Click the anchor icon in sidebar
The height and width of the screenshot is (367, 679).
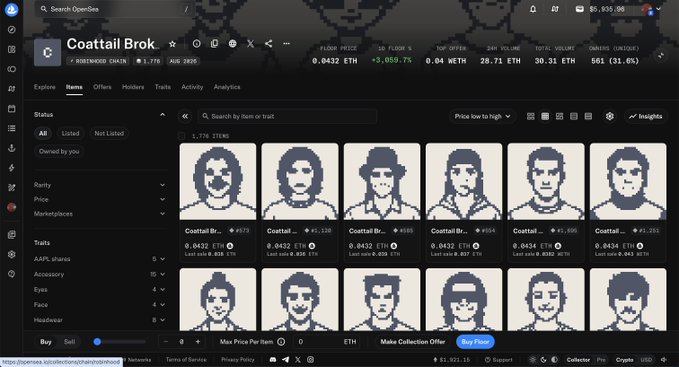(12, 148)
